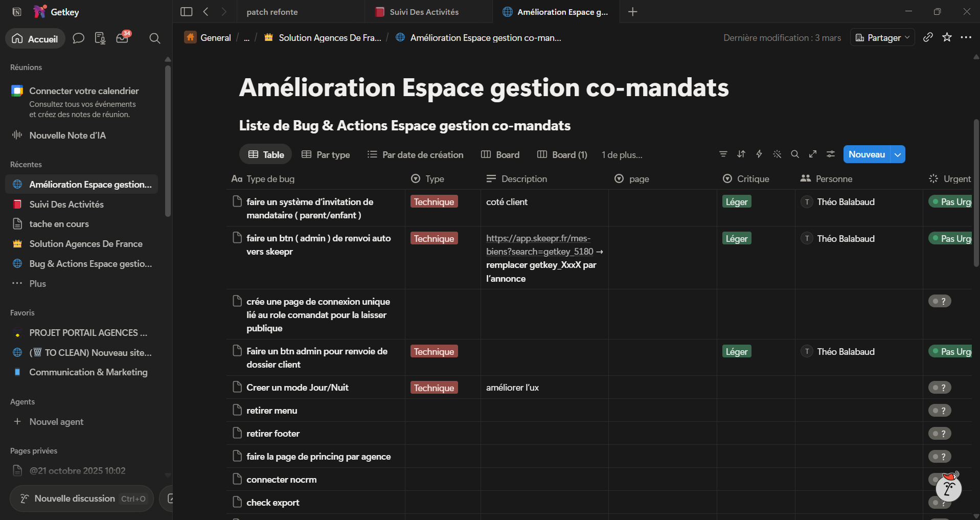Image resolution: width=980 pixels, height=520 pixels.
Task: Open the inbox with 34 notifications
Action: coord(123,38)
